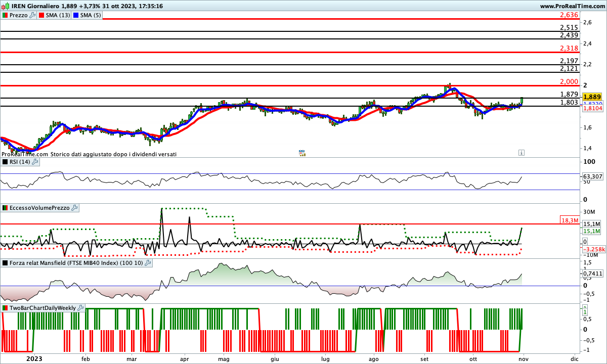The image size is (607, 364).
Task: Click the EccessoVolumePrezzo color icon
Action: point(5,208)
